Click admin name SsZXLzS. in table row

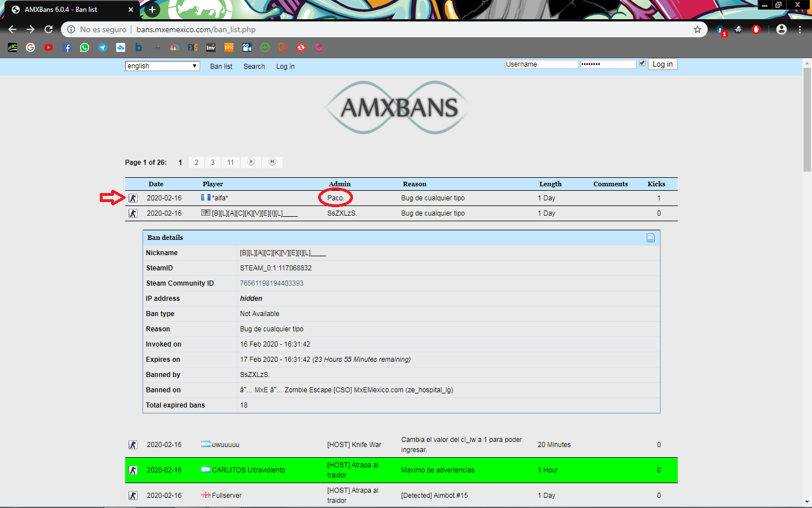(x=342, y=213)
